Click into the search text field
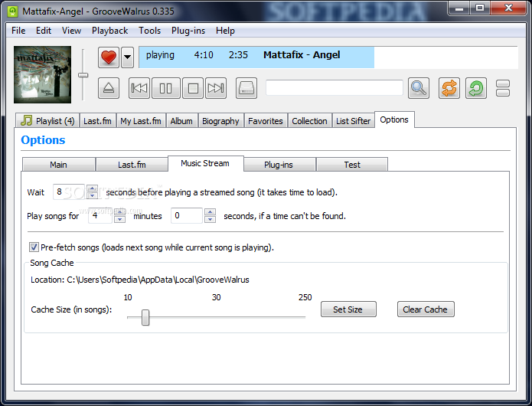Viewport: 532px width, 406px height. pos(335,88)
